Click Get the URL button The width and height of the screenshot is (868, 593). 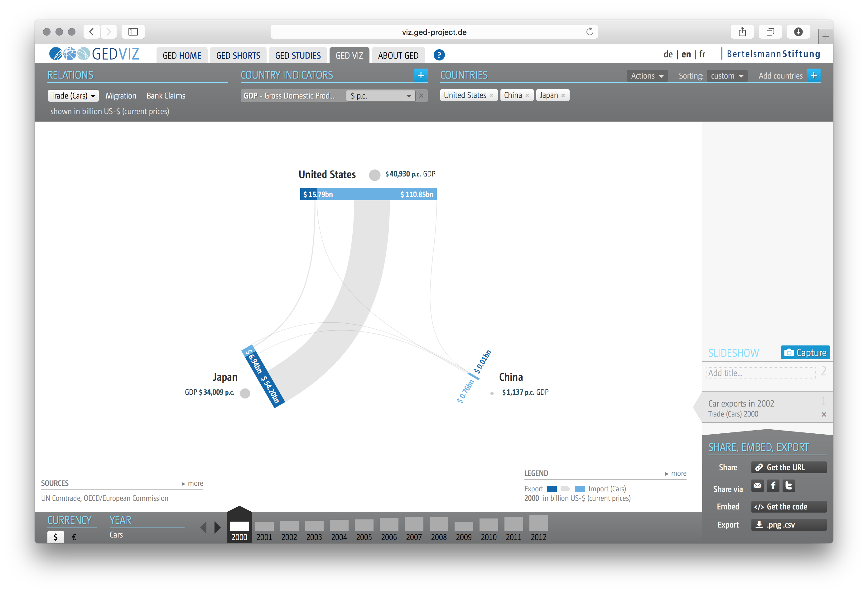point(788,467)
